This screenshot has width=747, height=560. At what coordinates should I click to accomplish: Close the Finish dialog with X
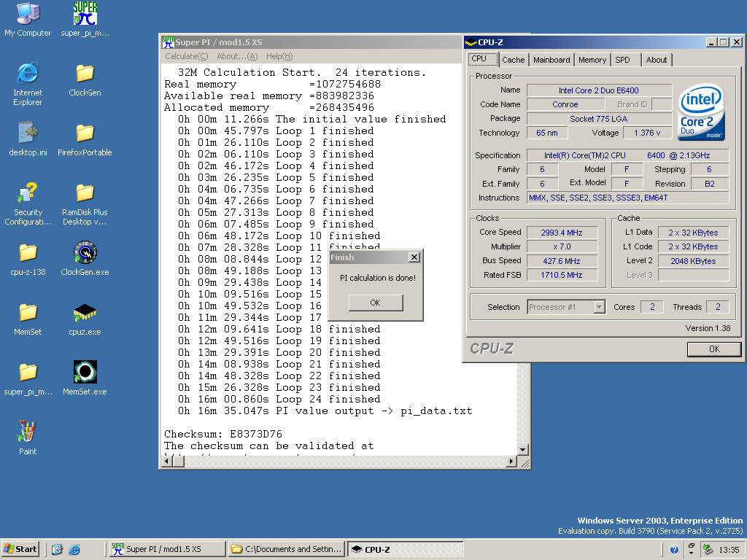point(414,257)
